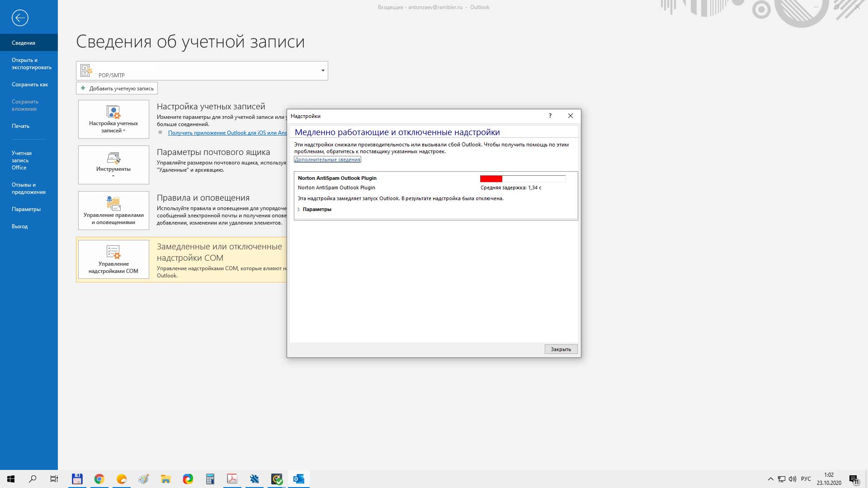Open Управление правилами и оповещениями button
The height and width of the screenshot is (488, 868).
click(x=113, y=211)
